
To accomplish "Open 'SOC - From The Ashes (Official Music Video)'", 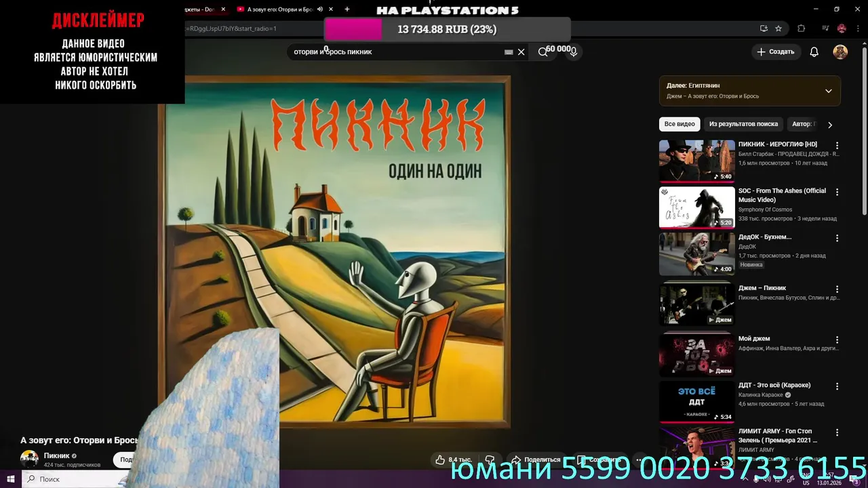I will click(782, 195).
